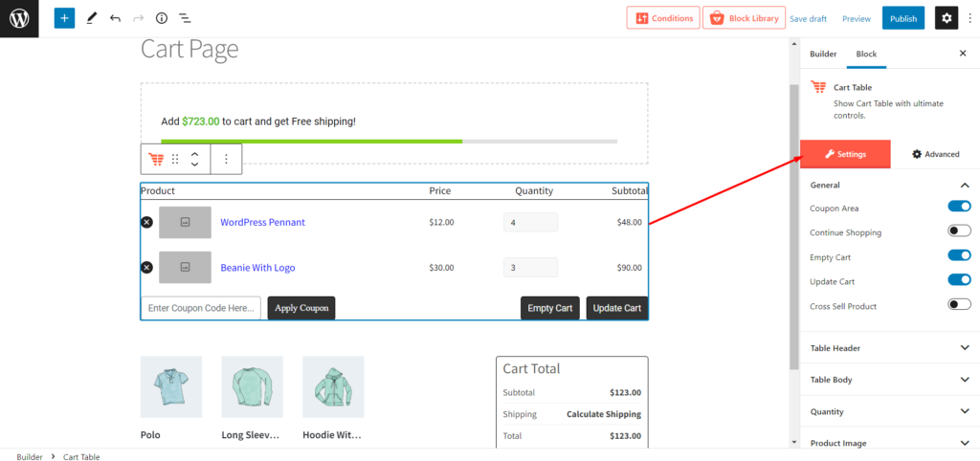Open the document details info icon
980x461 pixels.
(162, 18)
